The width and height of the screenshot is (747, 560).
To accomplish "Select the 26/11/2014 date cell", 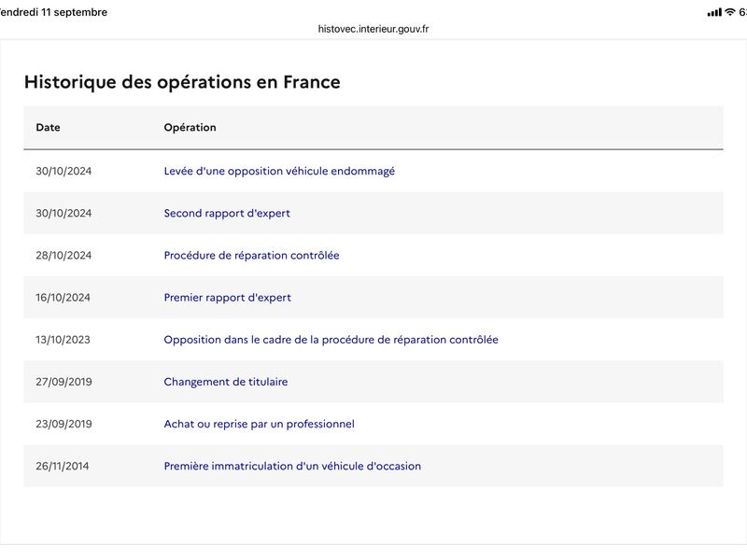I will pyautogui.click(x=63, y=466).
